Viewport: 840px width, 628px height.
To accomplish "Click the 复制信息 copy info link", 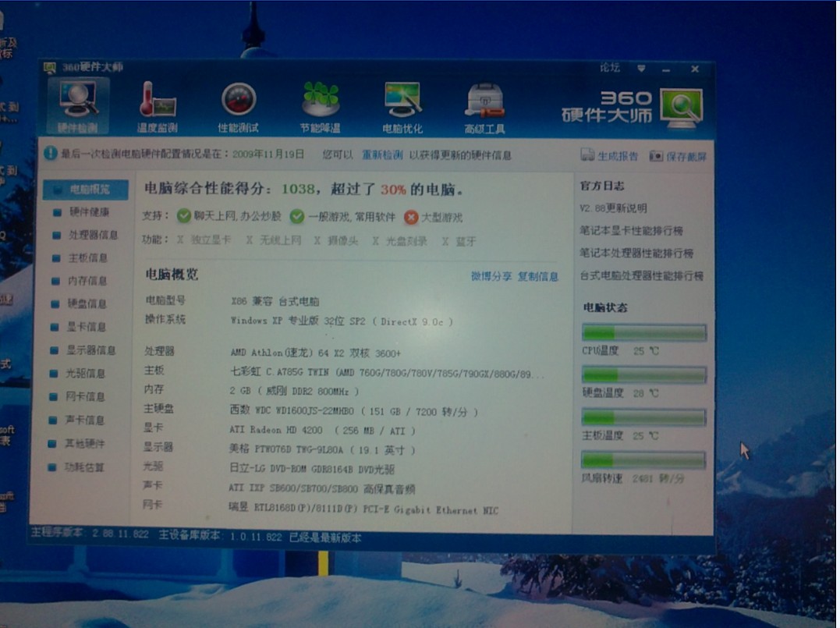I will pos(538,276).
